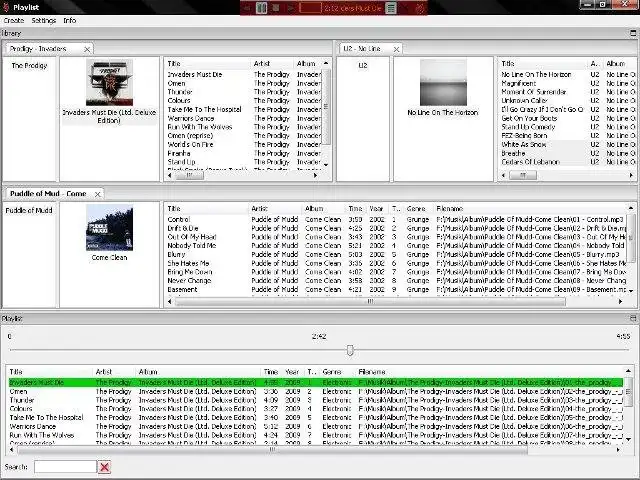Click Prodigy list horizontal scroll right arrow
This screenshot has width=640, height=480.
[x=315, y=176]
